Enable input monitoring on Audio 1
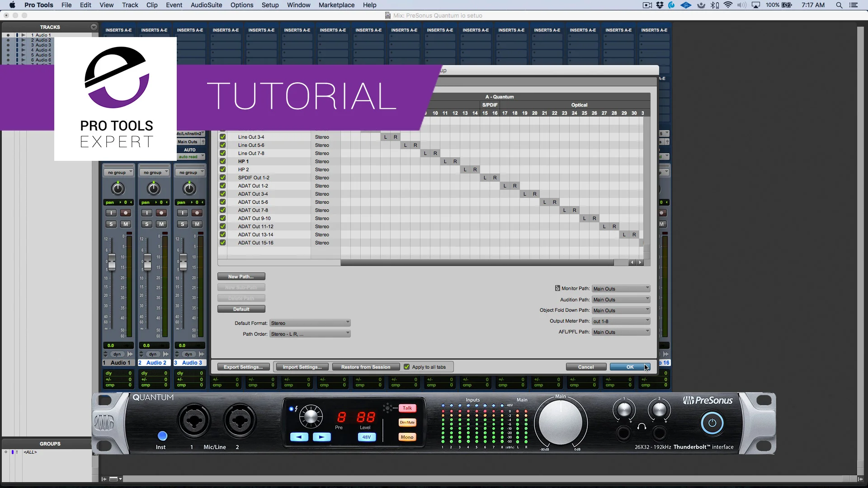 111,213
